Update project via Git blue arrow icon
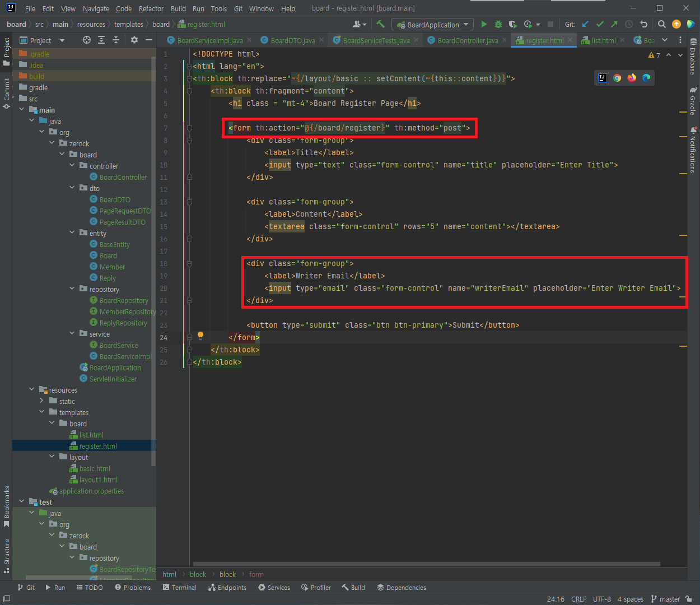Viewport: 700px width, 605px height. [x=585, y=24]
